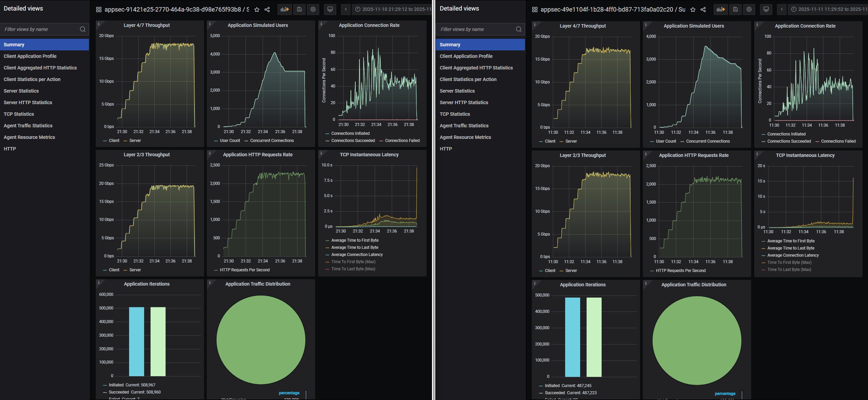Star the appsec-91421e25 dashboard as favorite

tap(257, 10)
